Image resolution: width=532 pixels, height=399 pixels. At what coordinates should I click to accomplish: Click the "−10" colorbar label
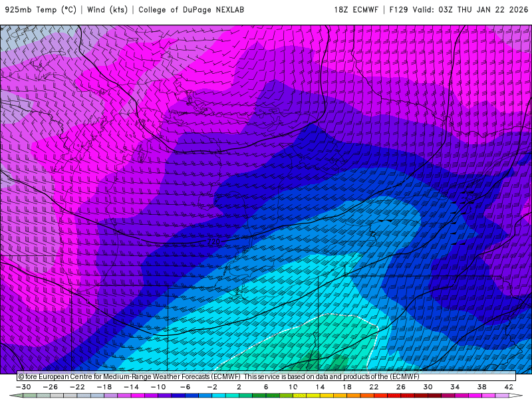click(x=158, y=387)
